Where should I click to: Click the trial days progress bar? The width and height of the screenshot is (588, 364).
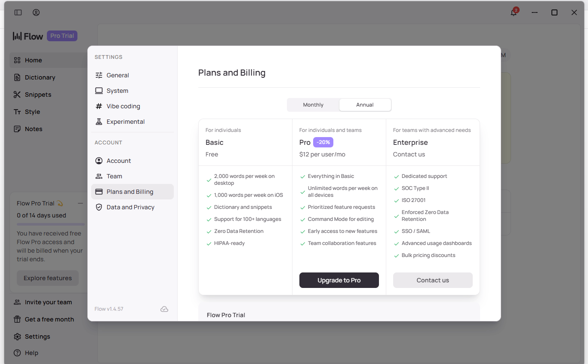(51, 224)
